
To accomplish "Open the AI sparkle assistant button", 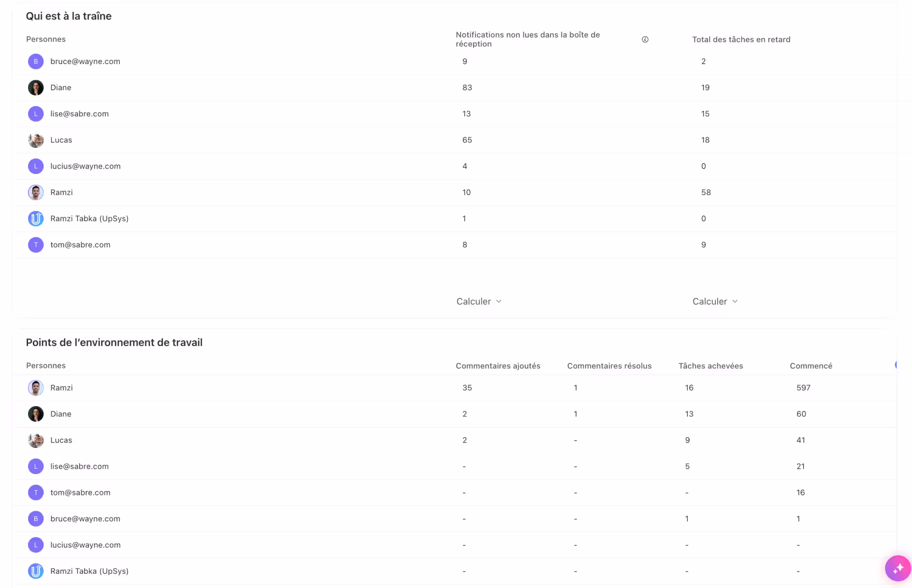I will pos(897,568).
